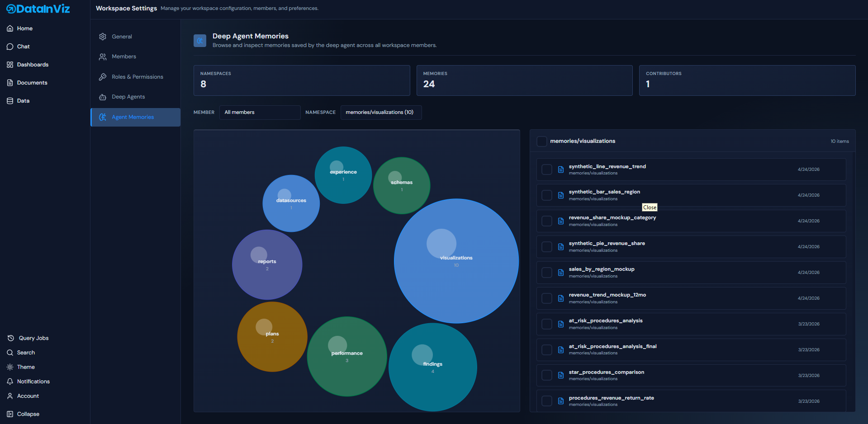
Task: Open the Namespace filter dropdown
Action: point(381,113)
